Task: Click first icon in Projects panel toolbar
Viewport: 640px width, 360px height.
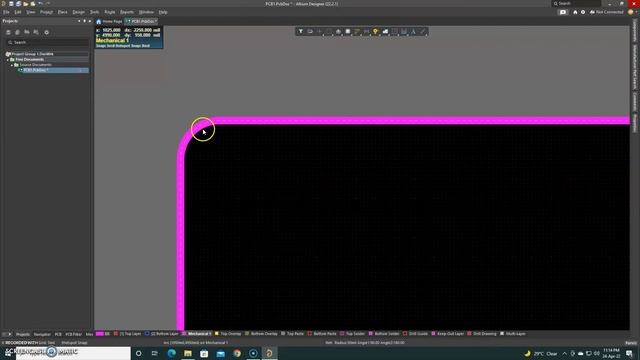Action: tap(8, 32)
